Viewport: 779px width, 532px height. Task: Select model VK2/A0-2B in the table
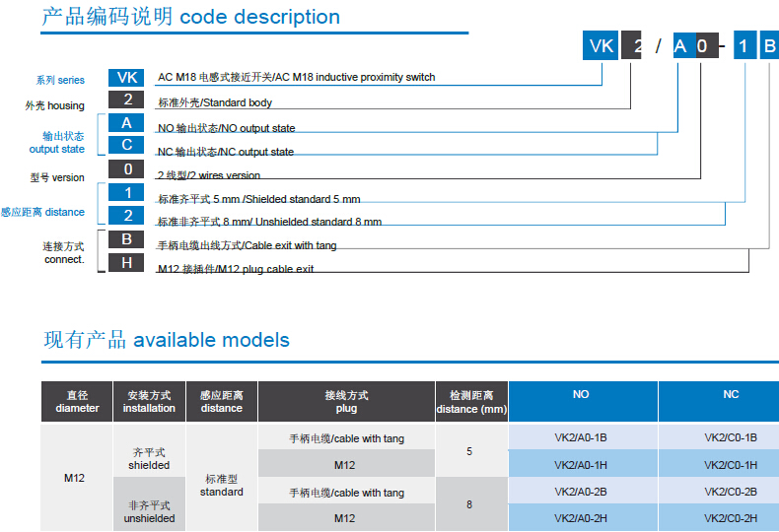click(581, 492)
